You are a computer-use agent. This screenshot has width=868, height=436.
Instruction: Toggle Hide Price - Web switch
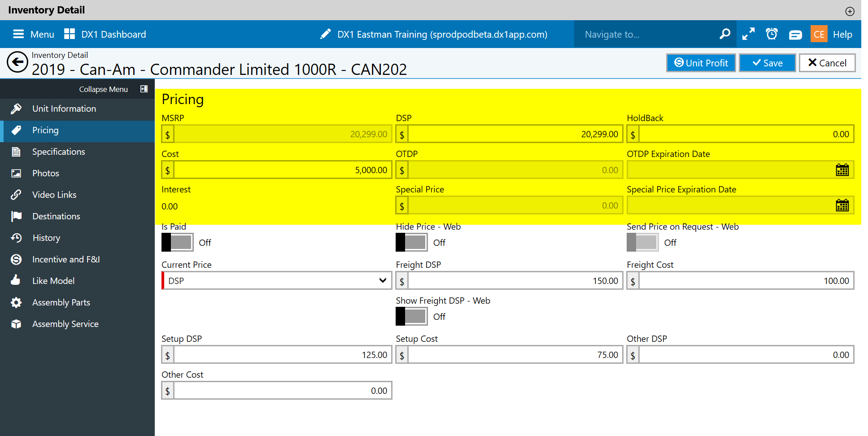(412, 242)
